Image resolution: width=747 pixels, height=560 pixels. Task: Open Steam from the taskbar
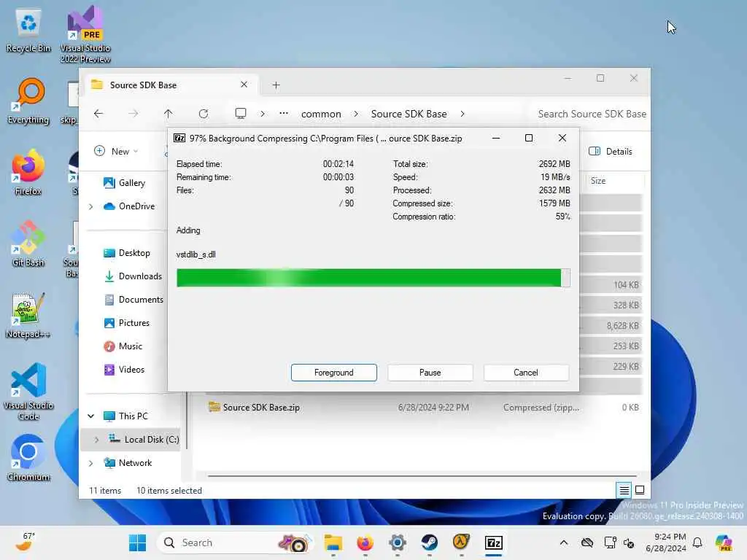429,542
